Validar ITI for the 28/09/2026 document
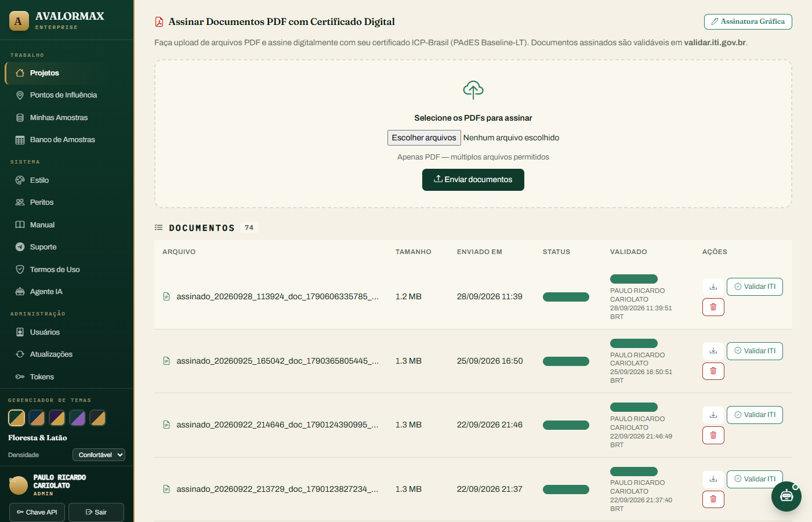This screenshot has height=522, width=812. (x=755, y=287)
